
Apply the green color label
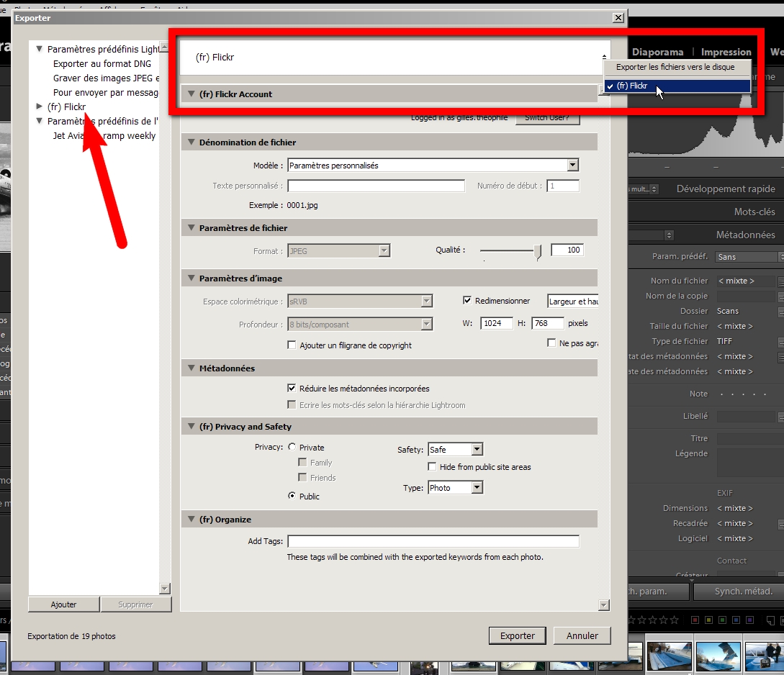click(723, 620)
